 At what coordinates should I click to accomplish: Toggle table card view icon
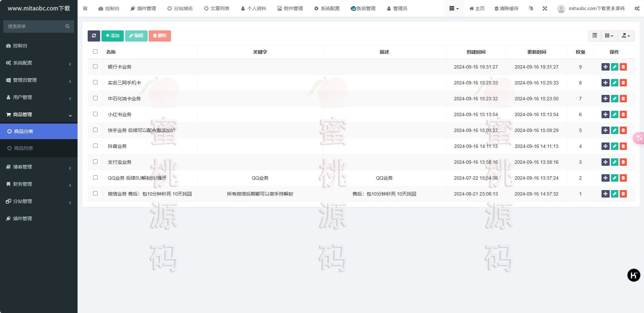click(x=594, y=36)
